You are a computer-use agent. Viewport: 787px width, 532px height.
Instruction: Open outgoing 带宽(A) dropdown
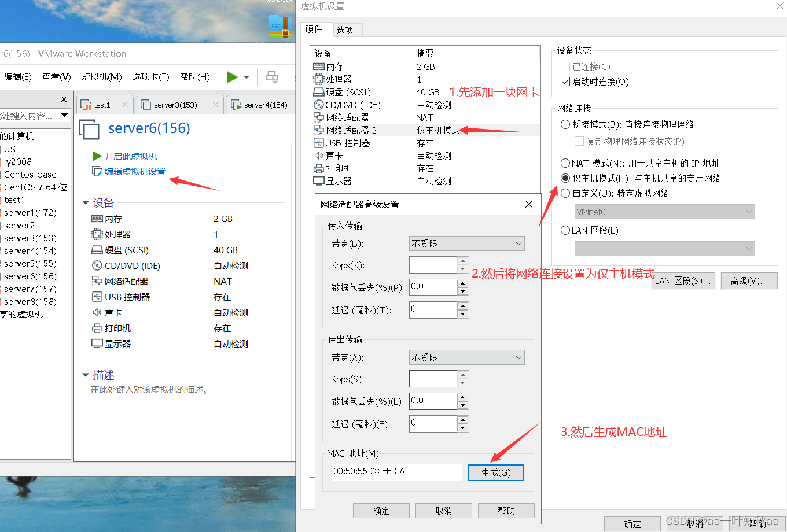tap(467, 357)
